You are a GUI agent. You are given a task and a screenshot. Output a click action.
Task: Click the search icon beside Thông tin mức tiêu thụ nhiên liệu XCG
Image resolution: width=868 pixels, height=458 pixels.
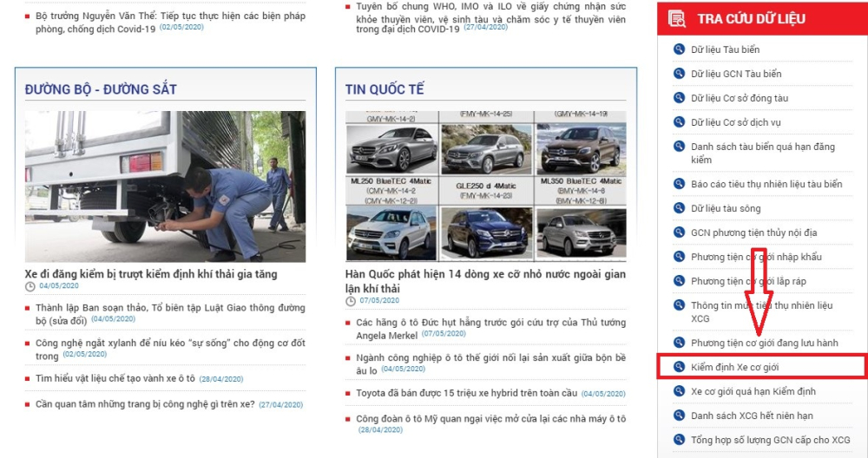pos(679,304)
